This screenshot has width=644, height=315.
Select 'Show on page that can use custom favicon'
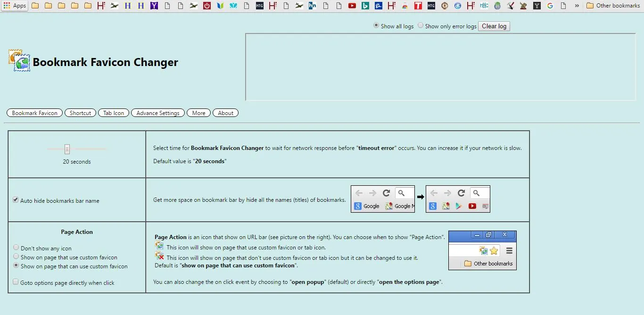[x=16, y=265]
